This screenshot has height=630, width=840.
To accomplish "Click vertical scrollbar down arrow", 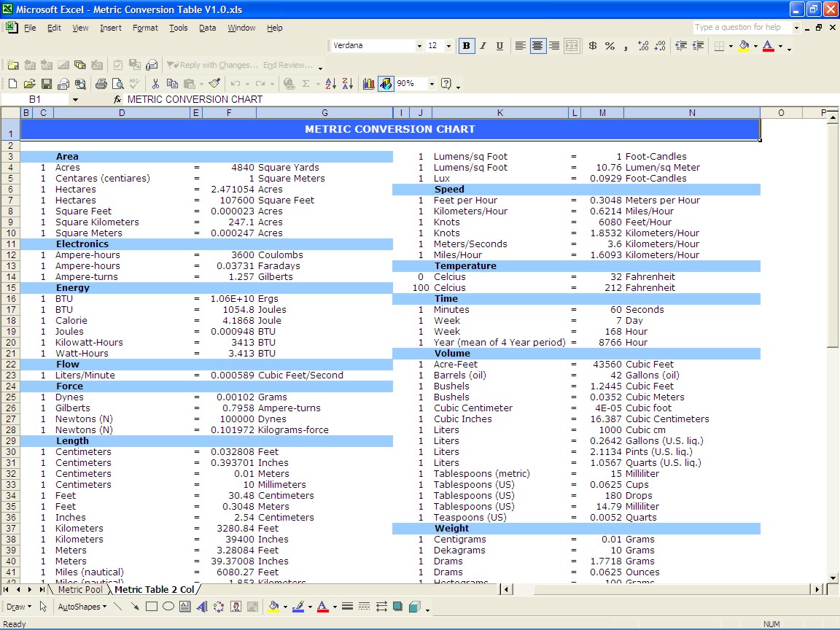I will tap(833, 577).
